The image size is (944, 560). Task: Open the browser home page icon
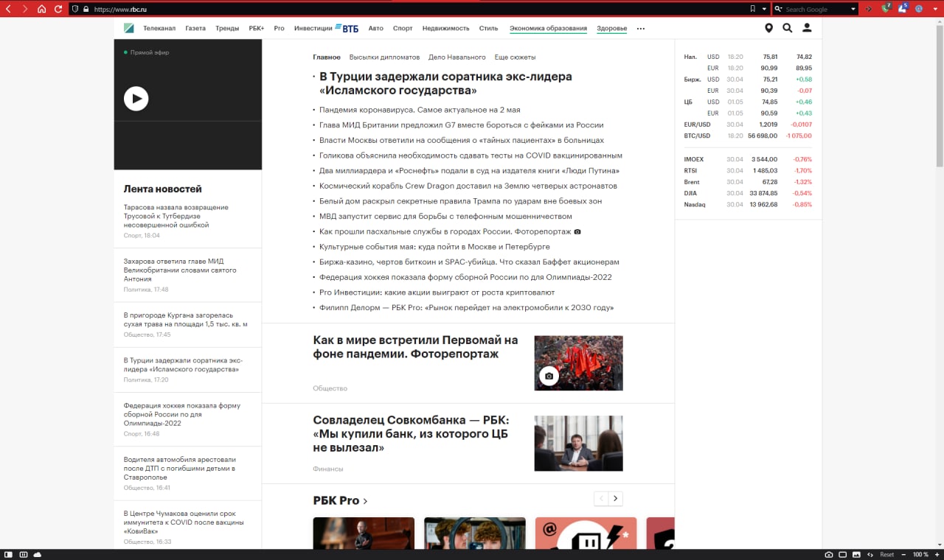(41, 9)
